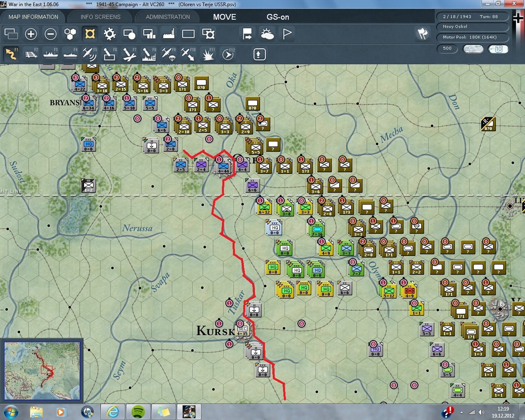Click the empty rectangle toolbar icon

coord(188,34)
